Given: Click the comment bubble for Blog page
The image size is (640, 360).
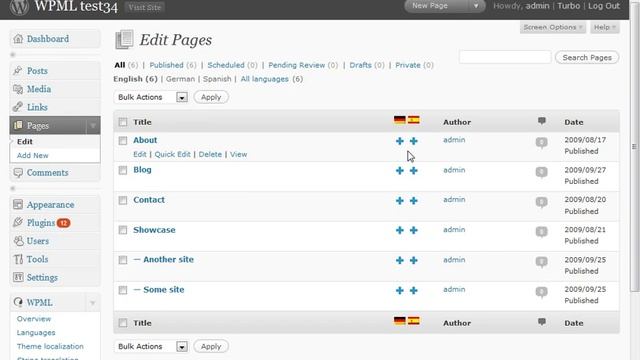Looking at the screenshot, I should [541, 173].
